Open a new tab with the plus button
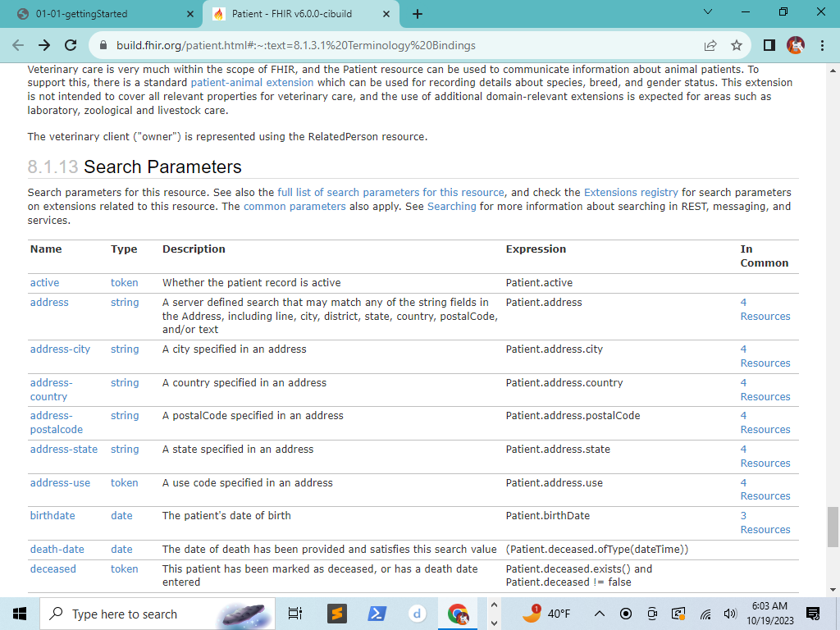The width and height of the screenshot is (840, 630). 418,14
